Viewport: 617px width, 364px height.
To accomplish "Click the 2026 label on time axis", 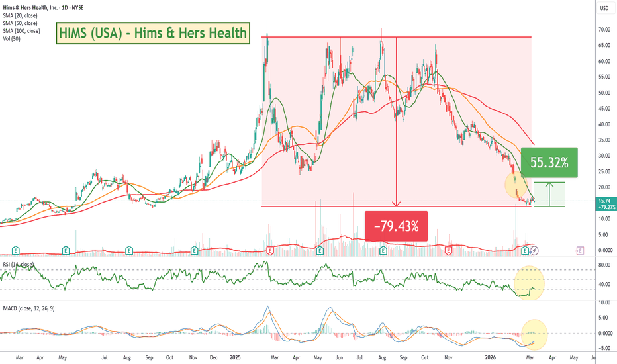I will [x=491, y=357].
